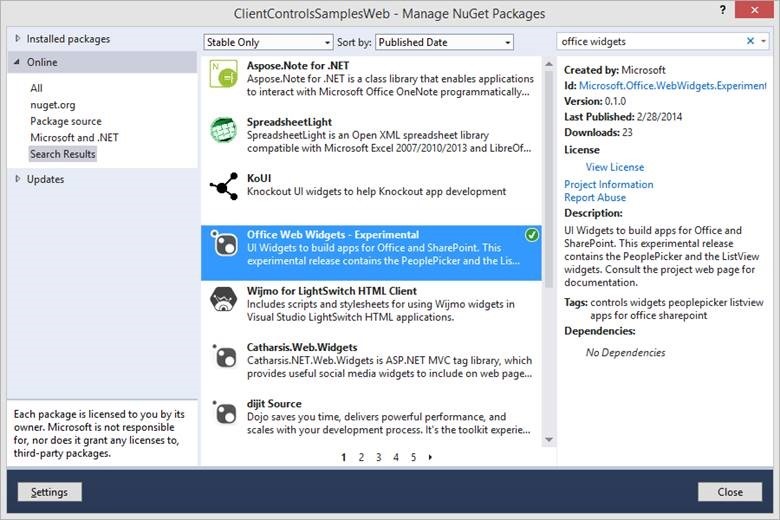Screen dimensions: 780x520
Task: Click the green installed checkmark on Office Web Widgets
Action: (532, 235)
